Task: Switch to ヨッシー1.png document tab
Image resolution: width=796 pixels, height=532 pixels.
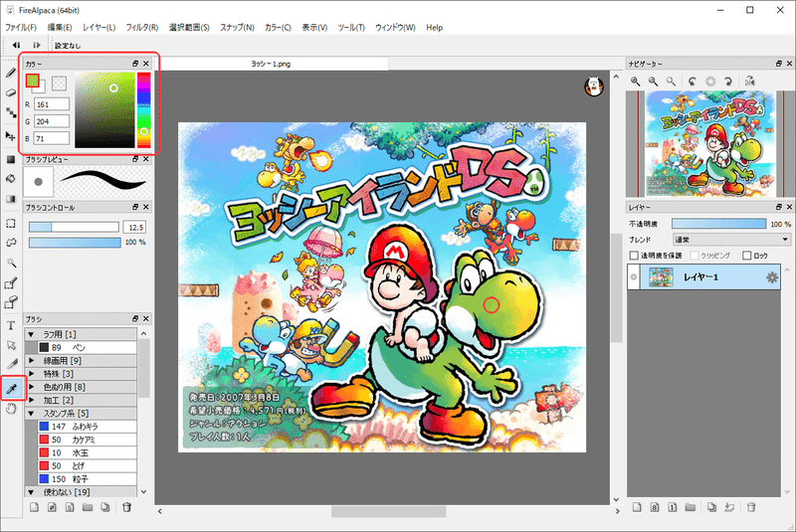Action: pyautogui.click(x=271, y=64)
